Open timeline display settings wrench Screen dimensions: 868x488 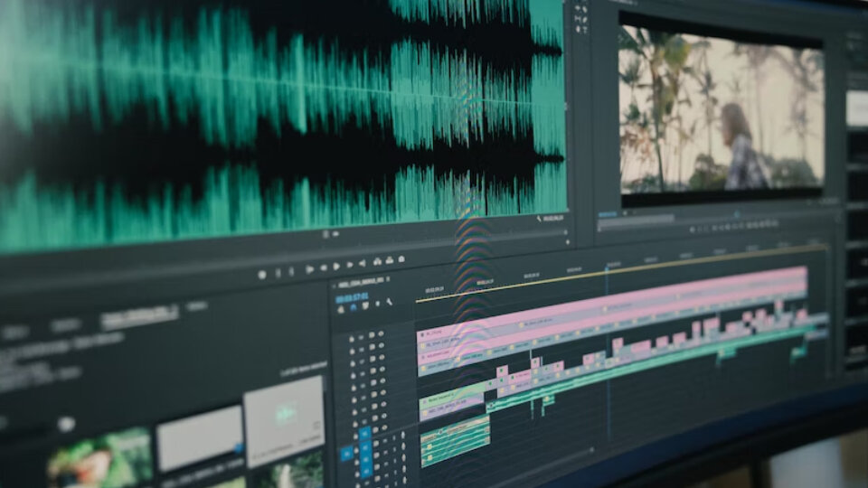coord(389,302)
